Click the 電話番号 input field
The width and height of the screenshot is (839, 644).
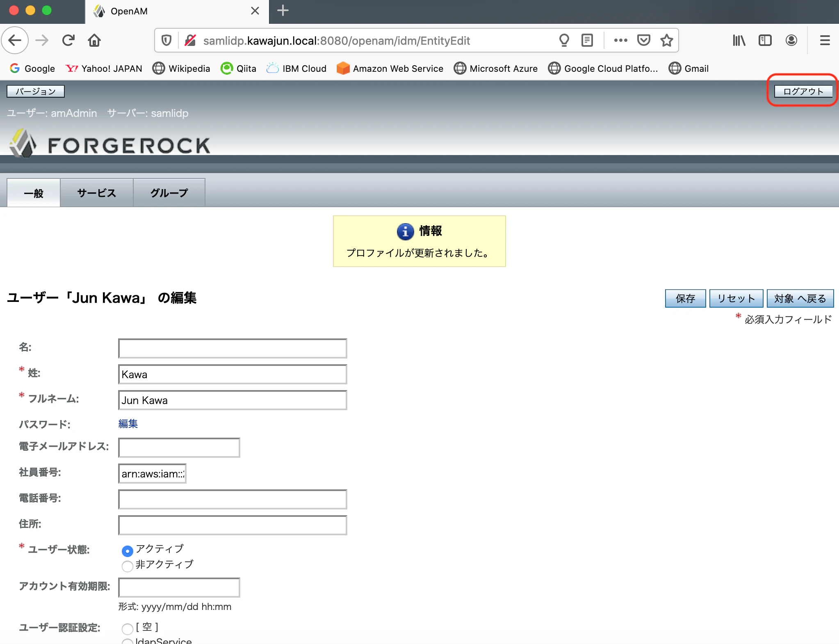[233, 499]
